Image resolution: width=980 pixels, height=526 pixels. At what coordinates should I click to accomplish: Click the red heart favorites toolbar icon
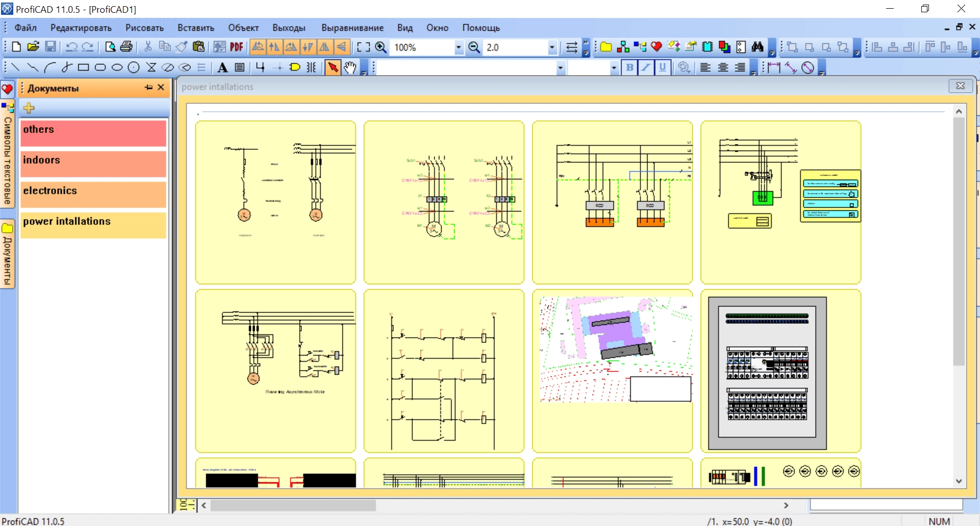tap(656, 47)
